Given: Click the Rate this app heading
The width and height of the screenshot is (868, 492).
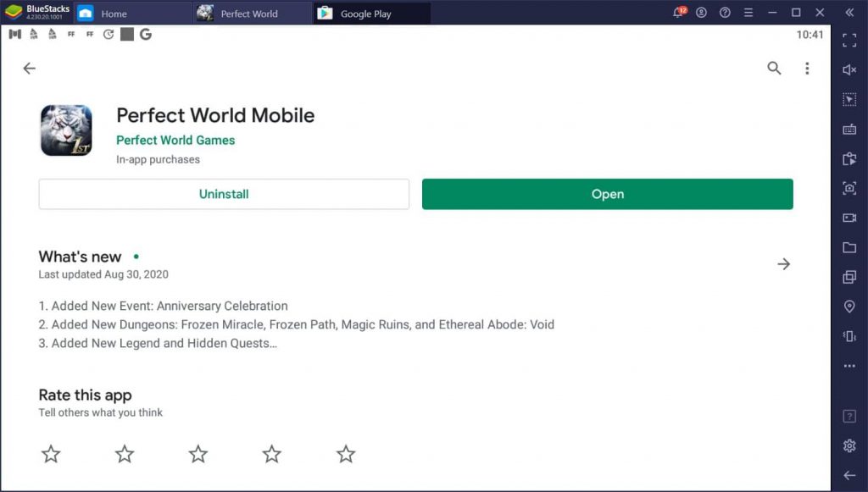Looking at the screenshot, I should [86, 395].
